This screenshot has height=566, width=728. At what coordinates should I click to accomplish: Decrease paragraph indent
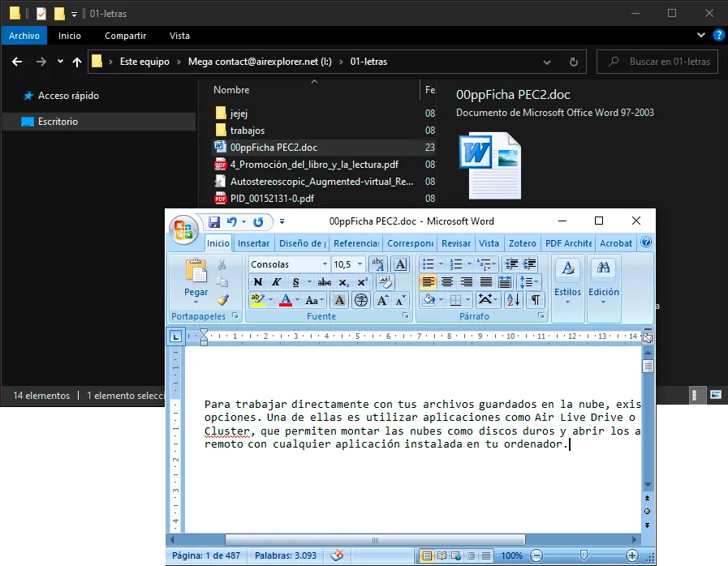click(x=511, y=264)
